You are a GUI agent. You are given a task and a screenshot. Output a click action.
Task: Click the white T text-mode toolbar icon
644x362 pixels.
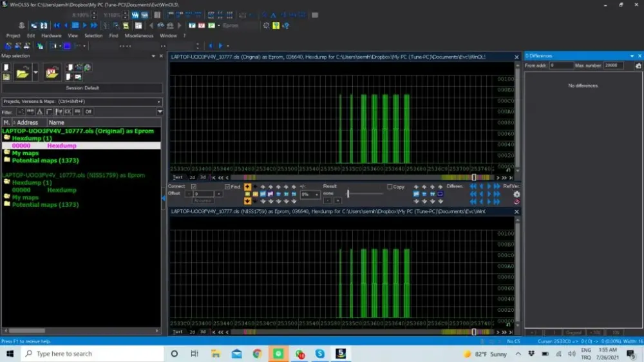click(x=192, y=26)
